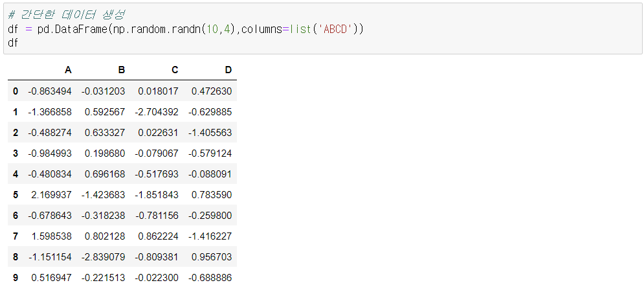Click cell value 0.633327
644x283 pixels.
point(105,133)
